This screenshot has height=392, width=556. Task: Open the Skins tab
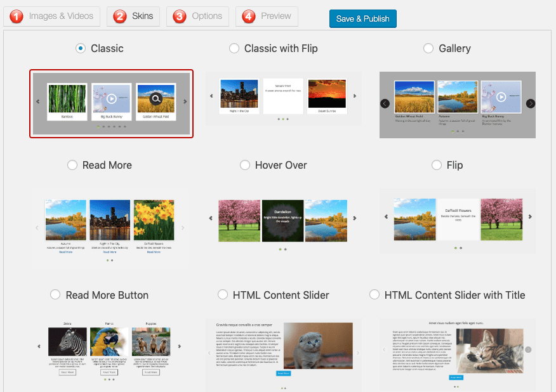pyautogui.click(x=133, y=17)
